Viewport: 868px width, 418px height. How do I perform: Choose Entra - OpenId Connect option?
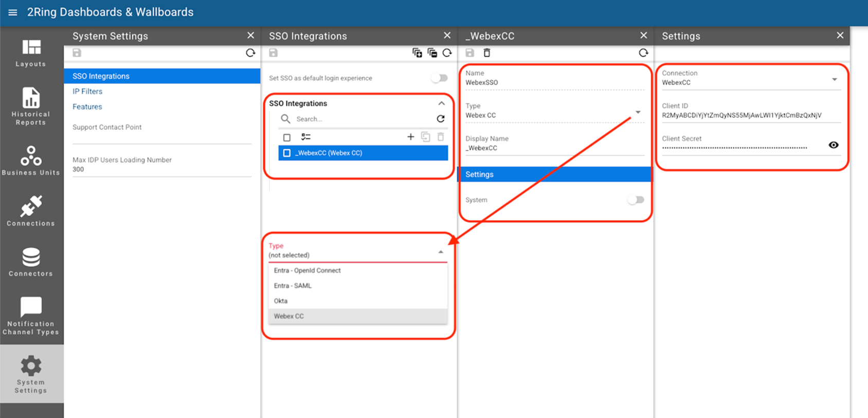pyautogui.click(x=357, y=270)
